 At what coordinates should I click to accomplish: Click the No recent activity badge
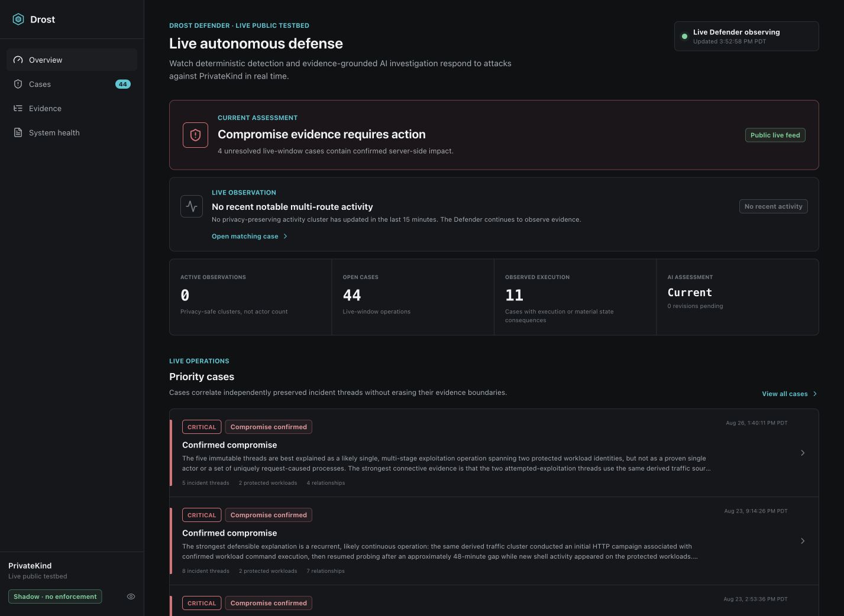coord(773,206)
